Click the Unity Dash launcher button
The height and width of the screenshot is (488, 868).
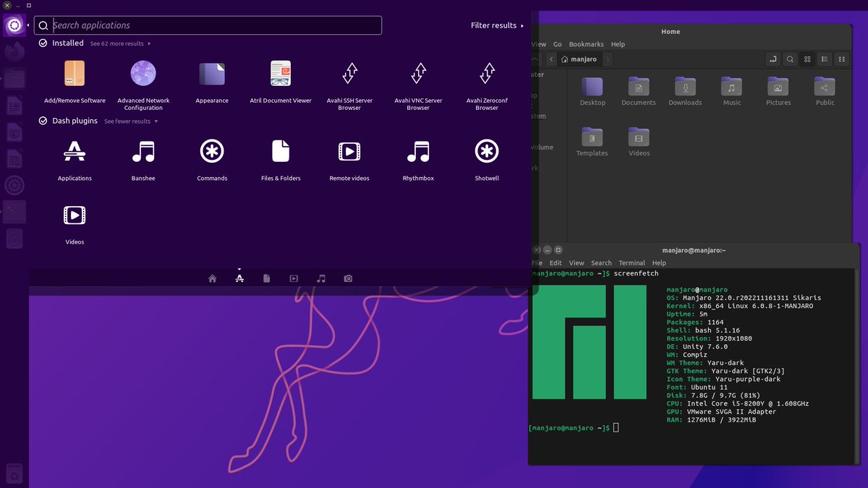[14, 25]
